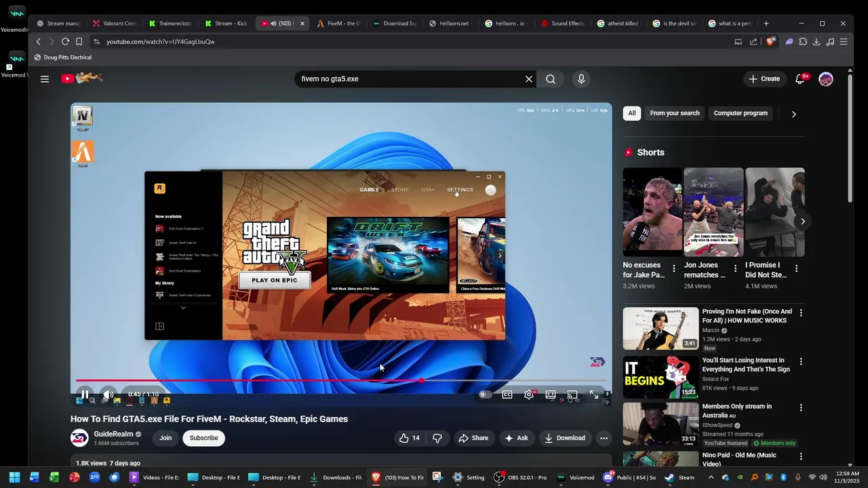Cast video with Play on TV icon
This screenshot has height=488, width=868.
click(x=572, y=394)
